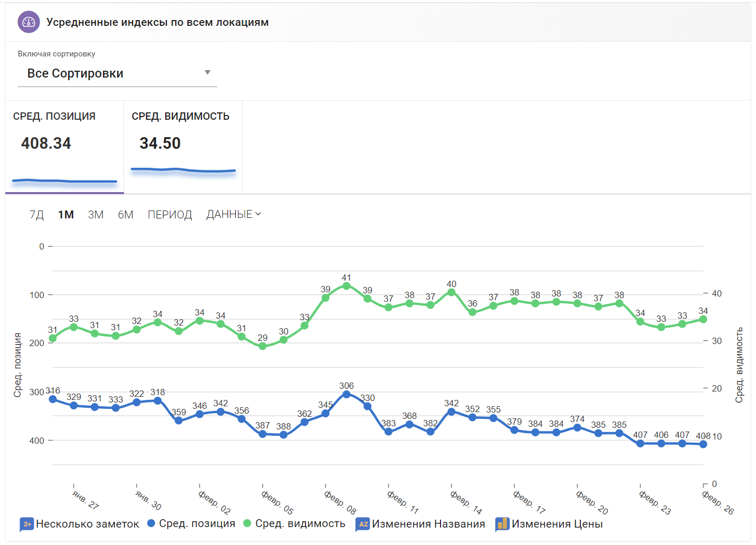Choose the 3М time range
The height and width of the screenshot is (545, 756).
pyautogui.click(x=95, y=215)
